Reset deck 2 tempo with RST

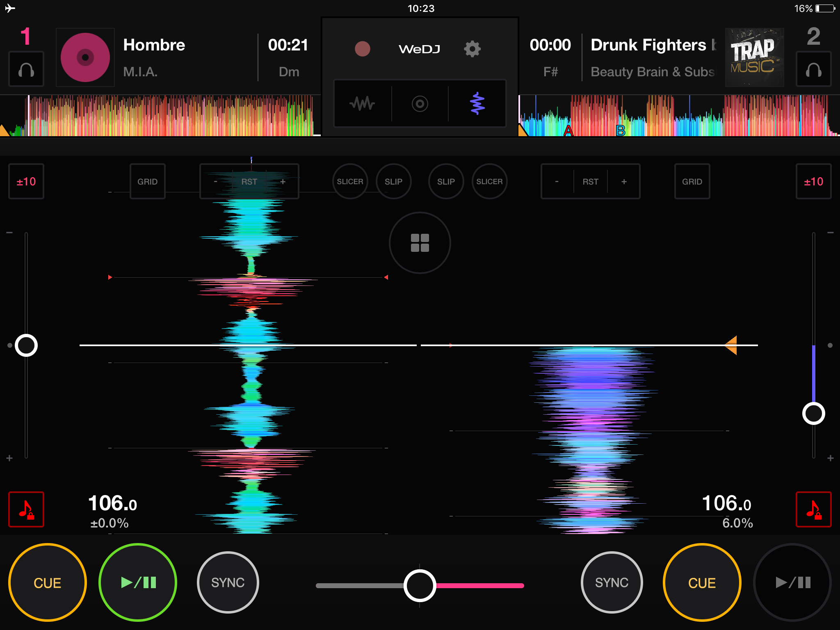[591, 181]
